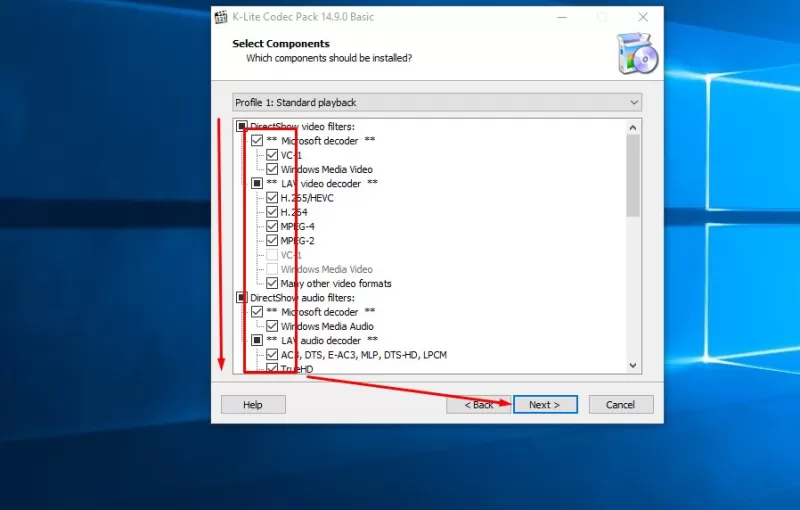The width and height of the screenshot is (800, 510).
Task: Uncheck the MPEG-4 checkbox
Action: 272,226
